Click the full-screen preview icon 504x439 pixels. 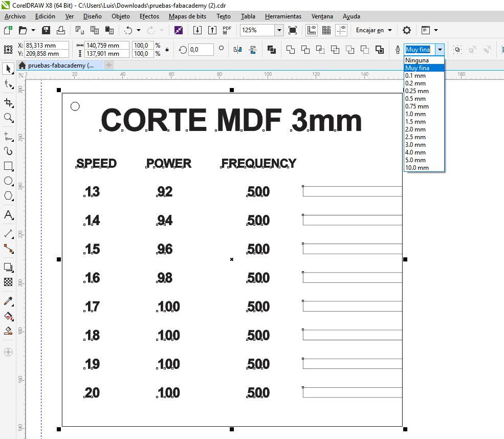[293, 30]
